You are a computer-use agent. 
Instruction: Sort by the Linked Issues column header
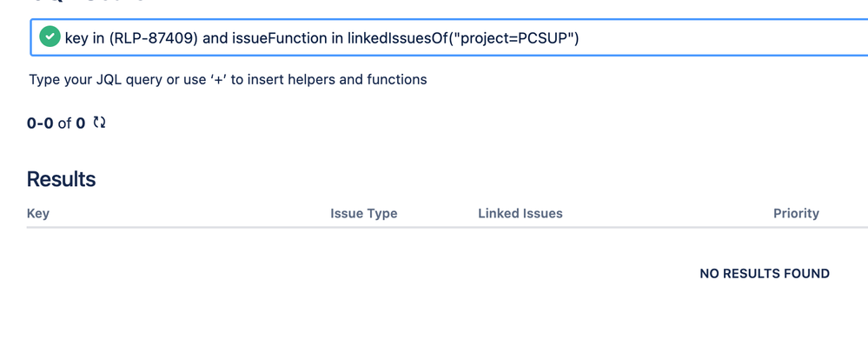point(520,213)
